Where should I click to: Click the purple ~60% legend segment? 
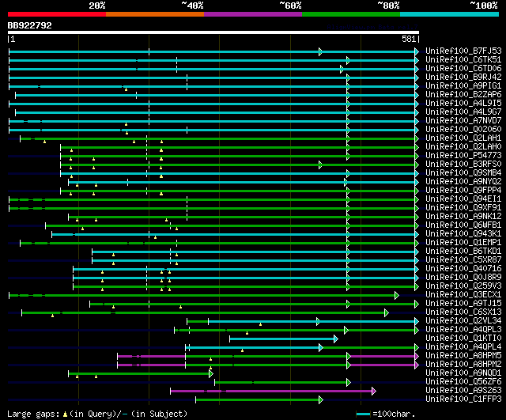click(253, 14)
